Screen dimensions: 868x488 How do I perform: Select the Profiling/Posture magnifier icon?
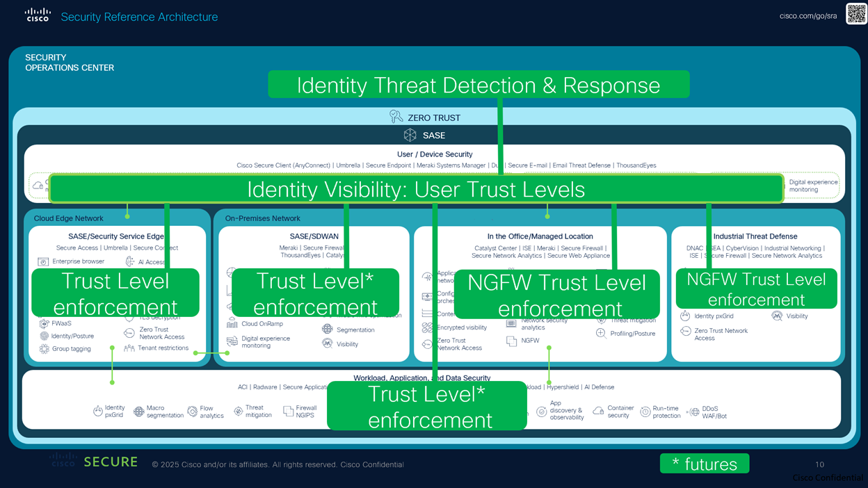coord(601,333)
